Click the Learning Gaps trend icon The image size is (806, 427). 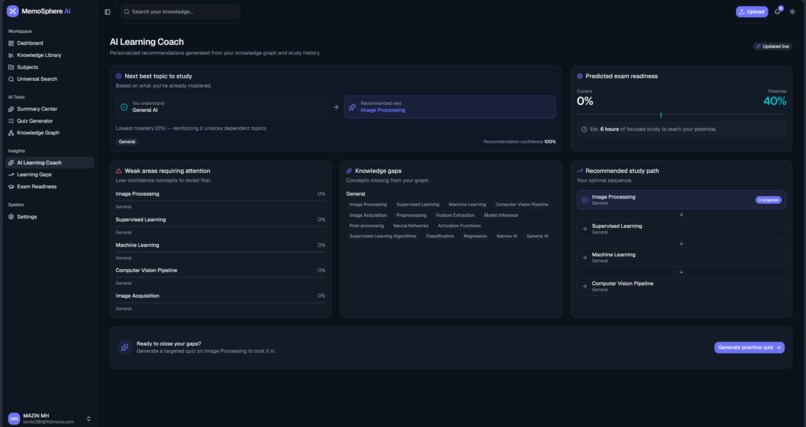point(11,175)
